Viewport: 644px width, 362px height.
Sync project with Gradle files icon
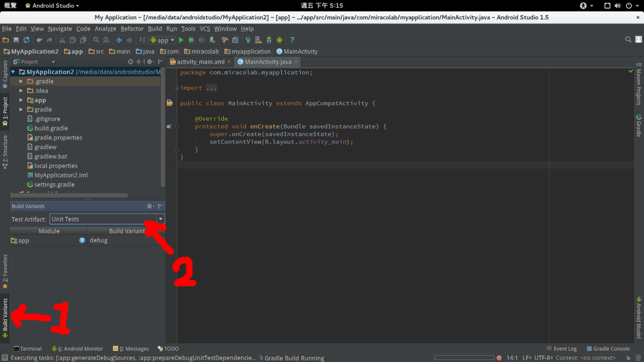click(248, 40)
